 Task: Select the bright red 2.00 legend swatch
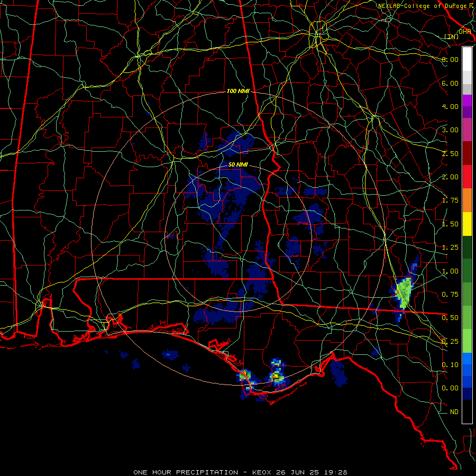pyautogui.click(x=467, y=177)
